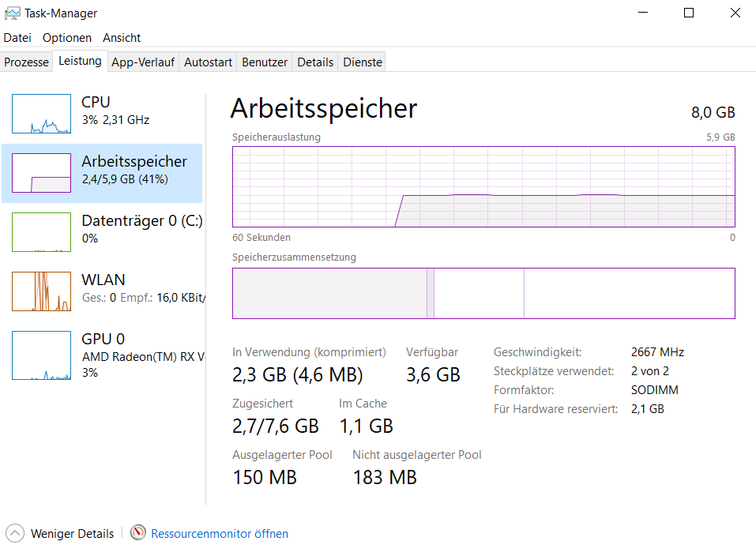Open the Ressourcenmonitor öffnen link
This screenshot has width=756, height=556.
(x=220, y=533)
